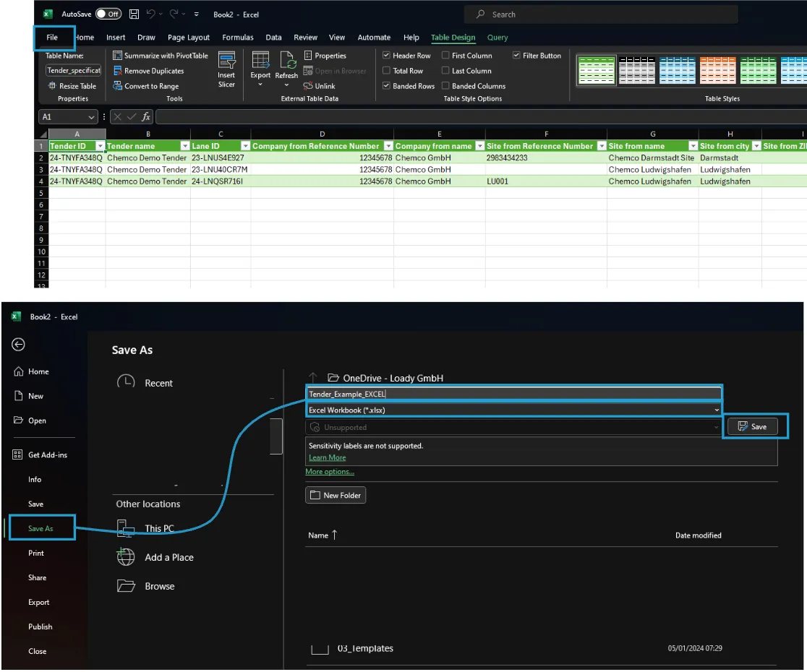The image size is (807, 672).
Task: Open Company from Reference Number filter dropdown
Action: point(388,146)
